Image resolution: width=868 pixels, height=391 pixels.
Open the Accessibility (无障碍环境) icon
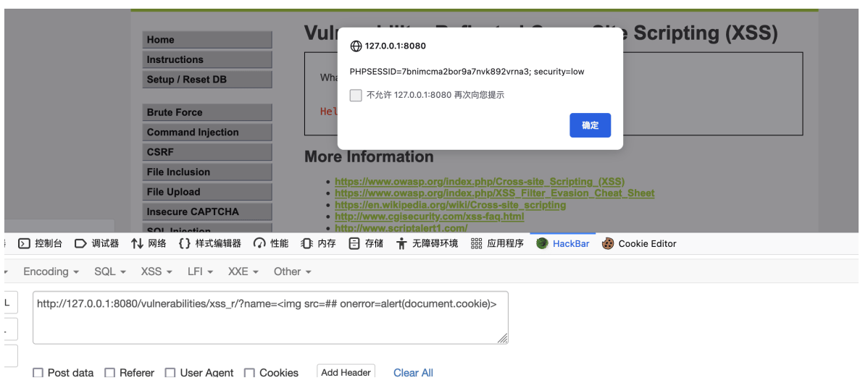pos(402,243)
